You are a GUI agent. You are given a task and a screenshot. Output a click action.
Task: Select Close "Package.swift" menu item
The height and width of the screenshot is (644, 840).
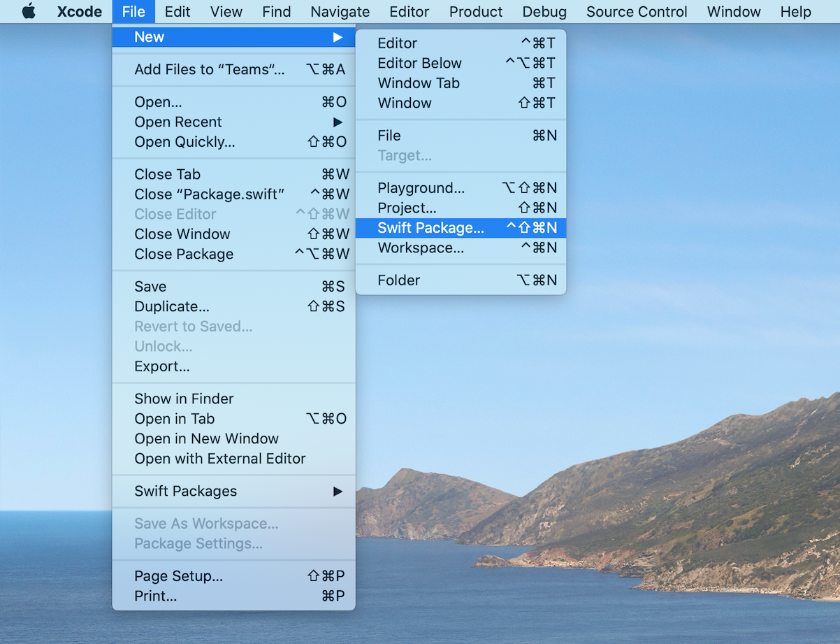(209, 194)
